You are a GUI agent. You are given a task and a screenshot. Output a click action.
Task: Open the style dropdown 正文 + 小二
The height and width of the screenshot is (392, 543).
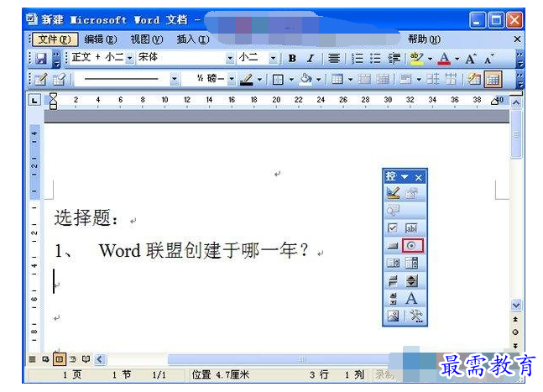coord(129,58)
